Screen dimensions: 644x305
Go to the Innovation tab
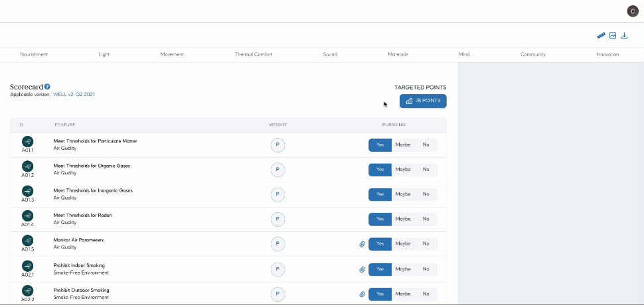point(607,54)
